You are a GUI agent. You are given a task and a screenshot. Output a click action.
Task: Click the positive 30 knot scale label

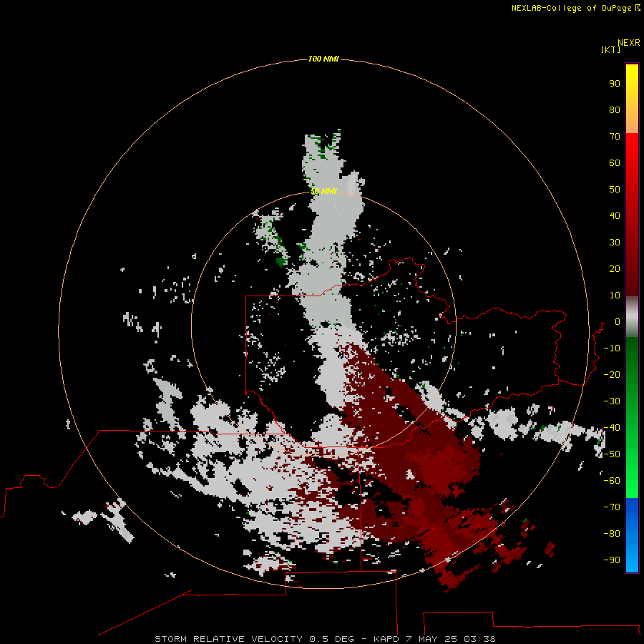[615, 243]
